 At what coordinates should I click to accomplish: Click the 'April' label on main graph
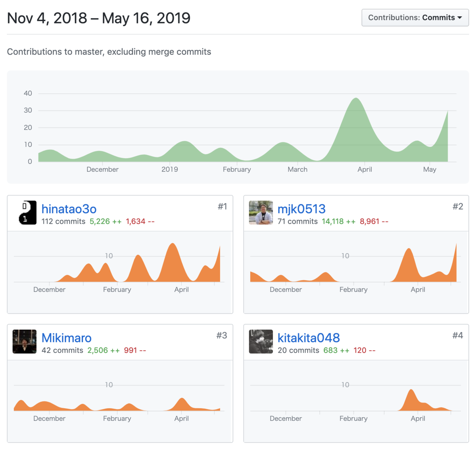point(365,169)
